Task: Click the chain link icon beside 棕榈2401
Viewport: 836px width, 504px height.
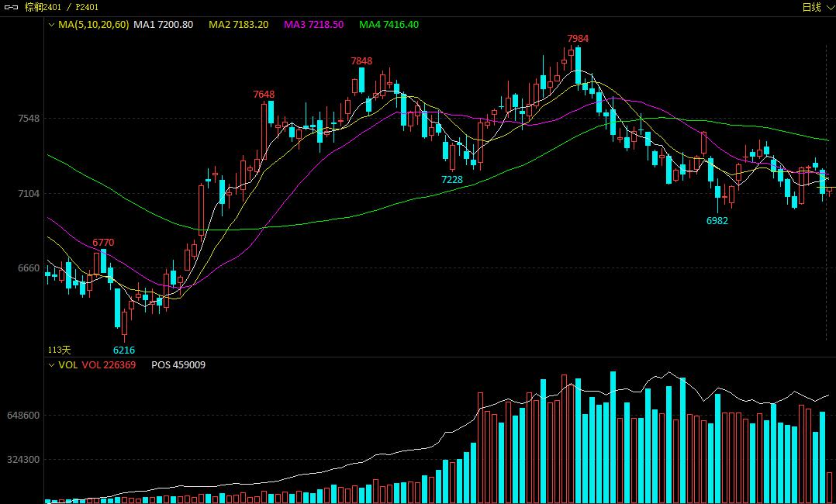Action: click(11, 8)
